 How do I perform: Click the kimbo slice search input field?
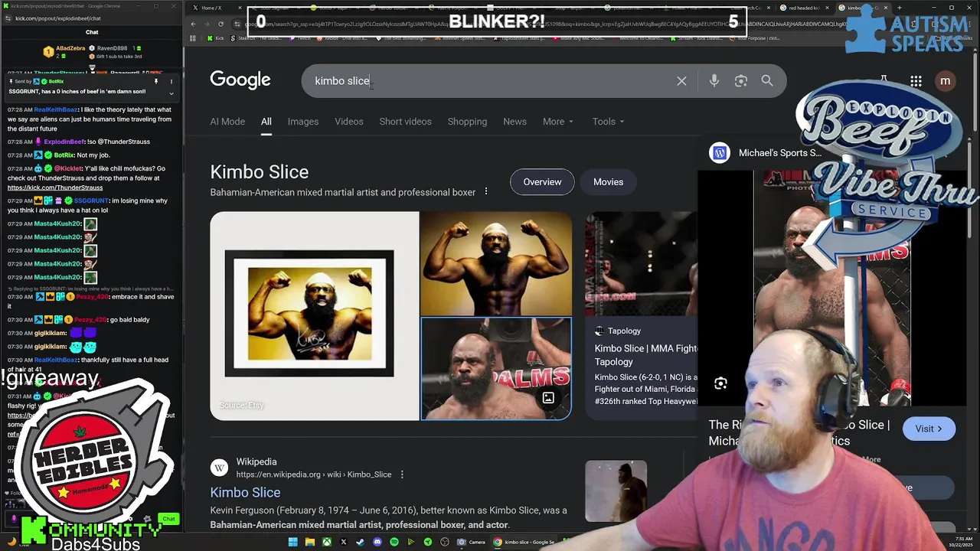click(x=490, y=81)
